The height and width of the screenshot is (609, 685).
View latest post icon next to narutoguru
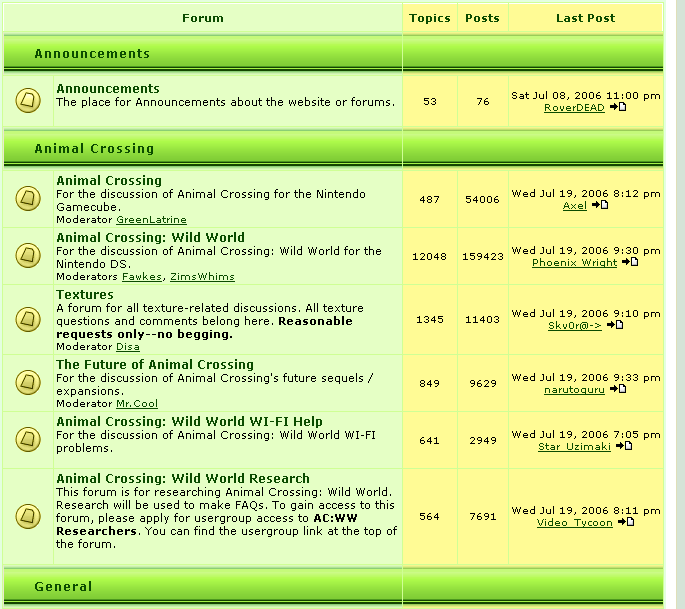[x=618, y=389]
